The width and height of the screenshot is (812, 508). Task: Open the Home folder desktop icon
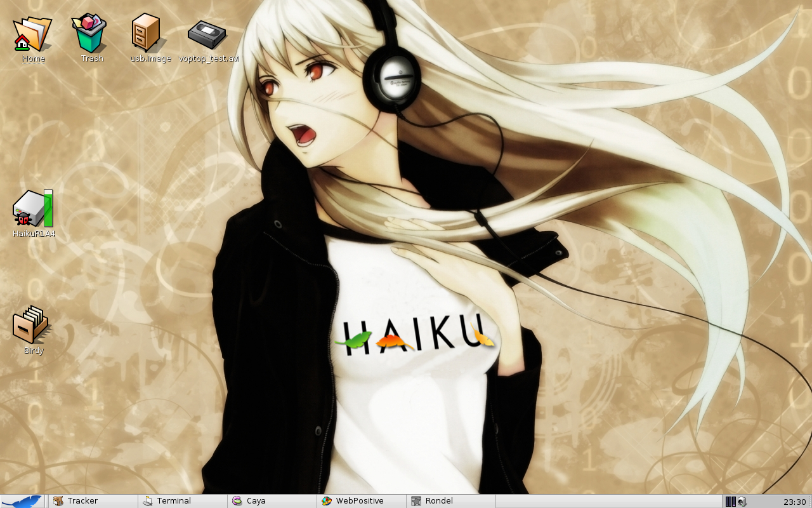32,34
